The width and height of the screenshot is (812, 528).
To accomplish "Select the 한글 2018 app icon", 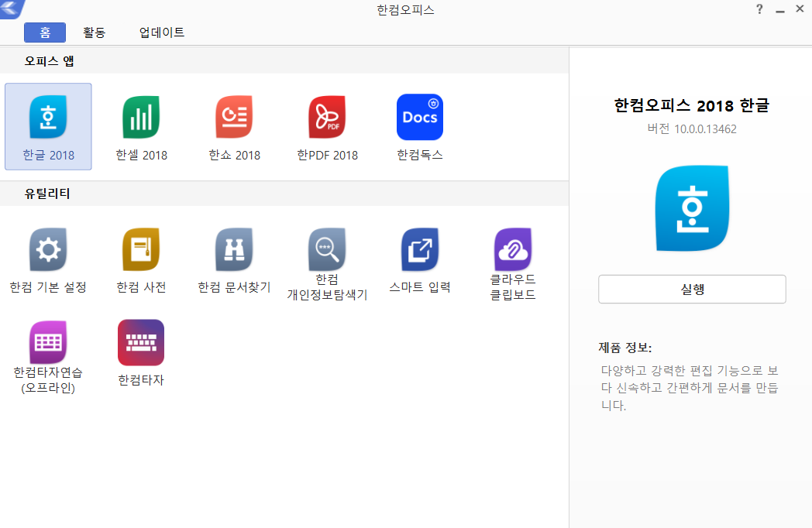I will click(x=48, y=117).
